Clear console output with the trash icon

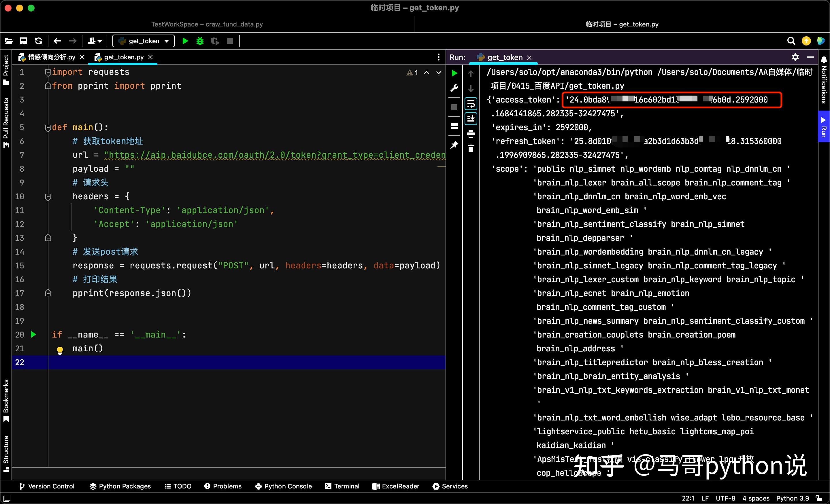471,148
